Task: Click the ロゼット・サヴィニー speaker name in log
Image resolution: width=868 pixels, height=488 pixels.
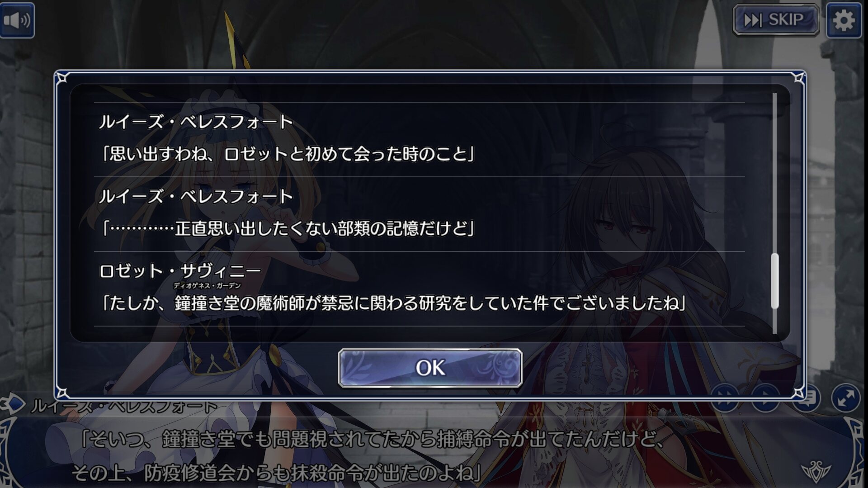Action: point(180,271)
